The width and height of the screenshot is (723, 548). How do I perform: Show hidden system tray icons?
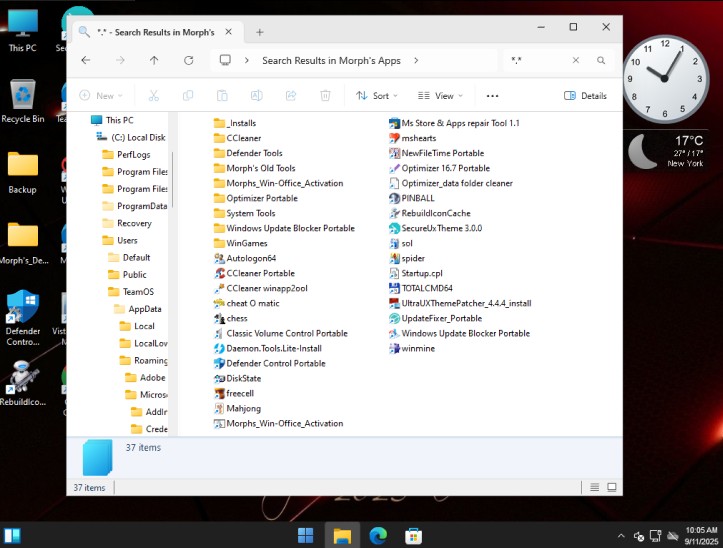coord(621,536)
